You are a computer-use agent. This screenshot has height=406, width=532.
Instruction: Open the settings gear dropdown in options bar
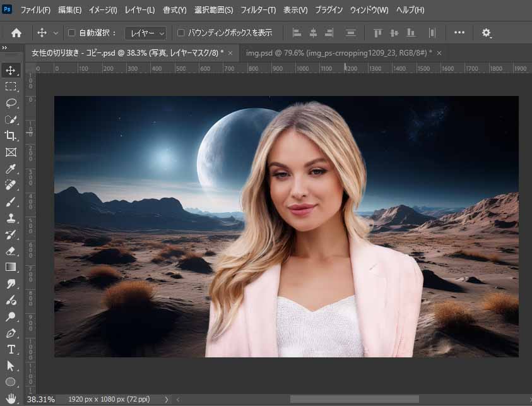pos(487,33)
